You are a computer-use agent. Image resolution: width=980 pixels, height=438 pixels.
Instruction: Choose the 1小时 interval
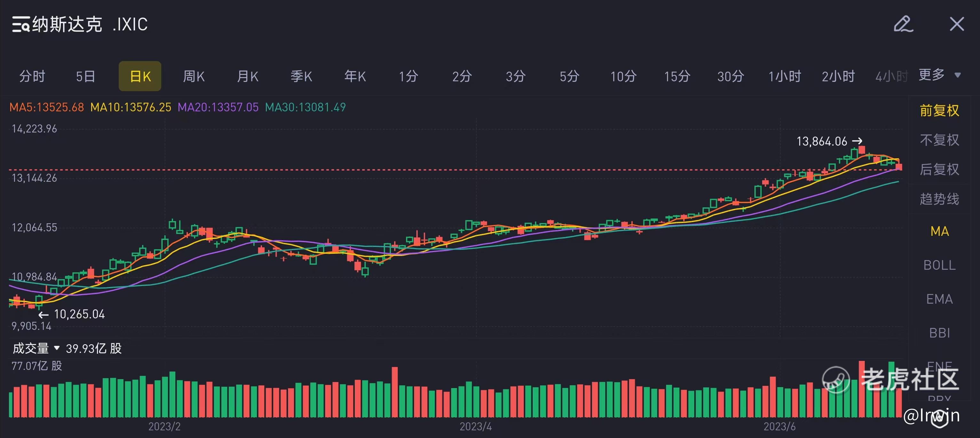point(785,76)
